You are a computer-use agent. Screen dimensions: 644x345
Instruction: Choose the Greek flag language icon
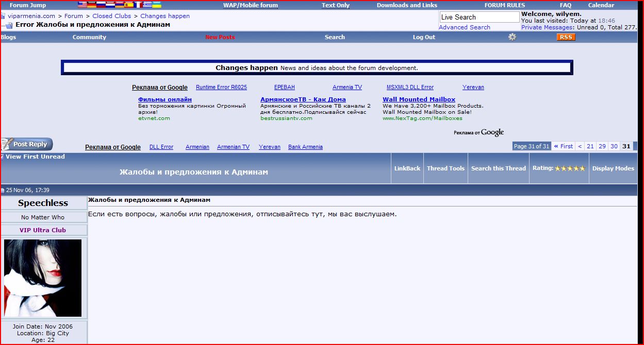(x=147, y=5)
